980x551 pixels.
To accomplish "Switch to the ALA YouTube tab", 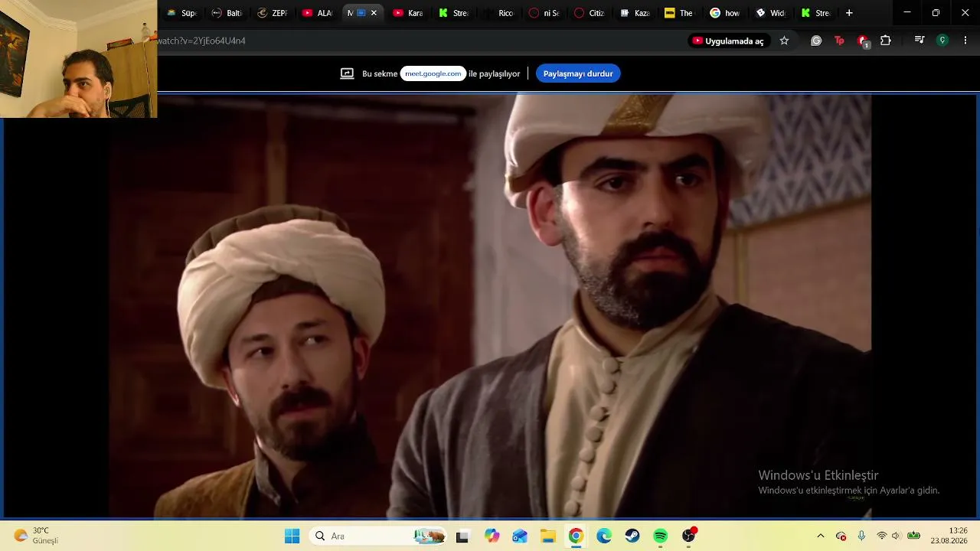I will click(x=318, y=13).
